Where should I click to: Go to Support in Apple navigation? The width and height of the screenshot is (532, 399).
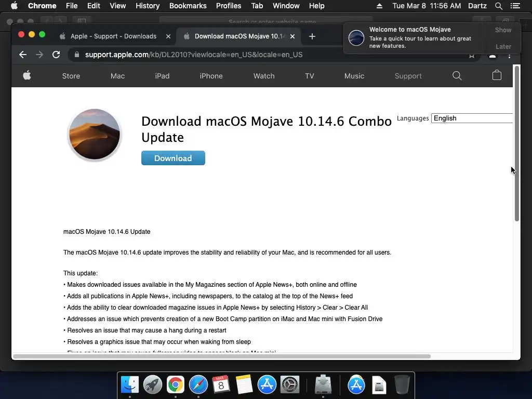(x=408, y=76)
